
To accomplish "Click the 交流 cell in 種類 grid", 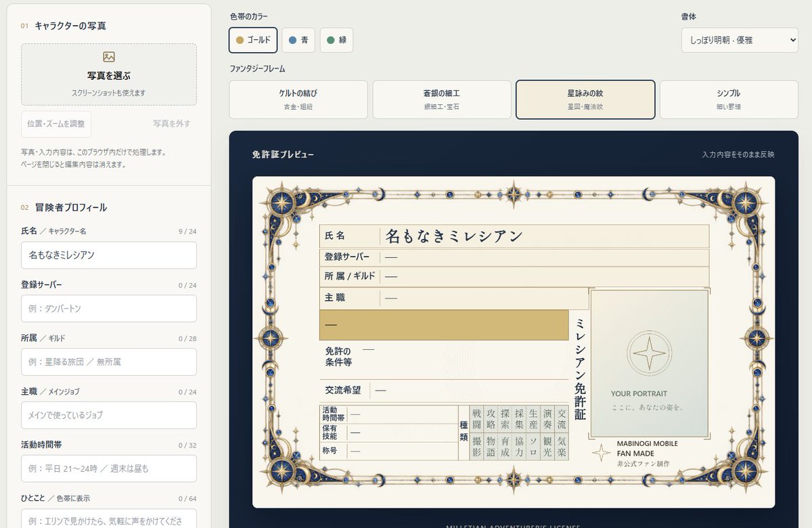I will coord(562,419).
